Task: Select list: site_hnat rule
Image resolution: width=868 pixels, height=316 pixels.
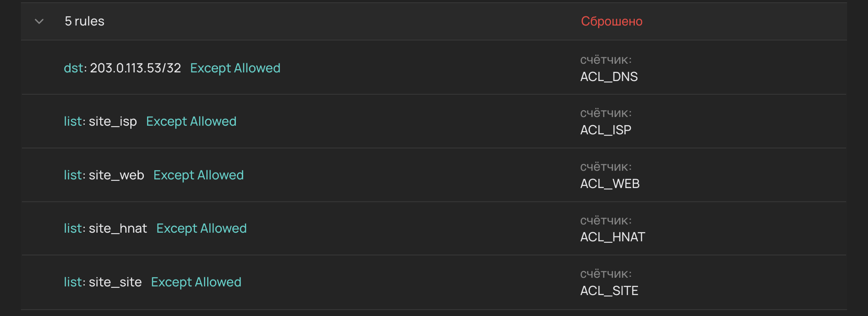Action: point(105,229)
